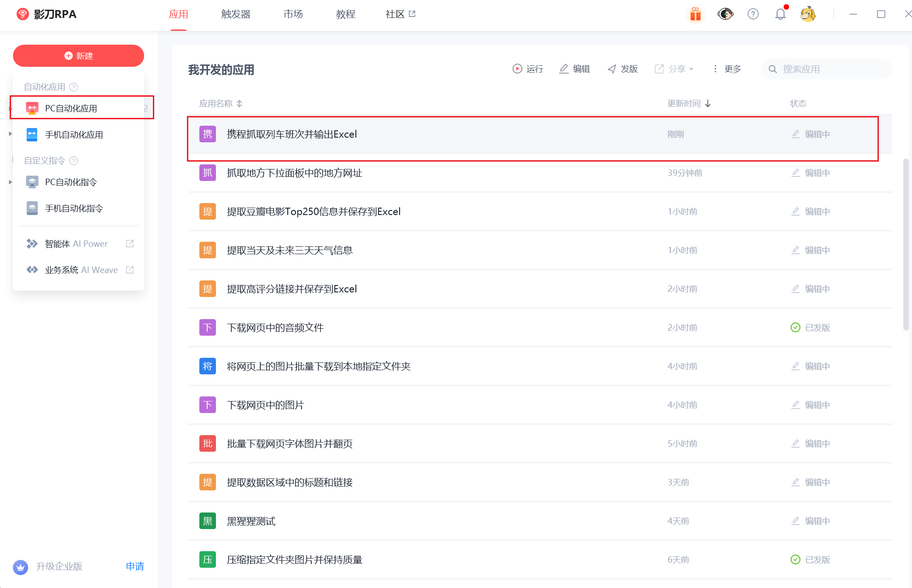Switch to the 市场 tab
Screen dimensions: 912x588
click(x=293, y=14)
